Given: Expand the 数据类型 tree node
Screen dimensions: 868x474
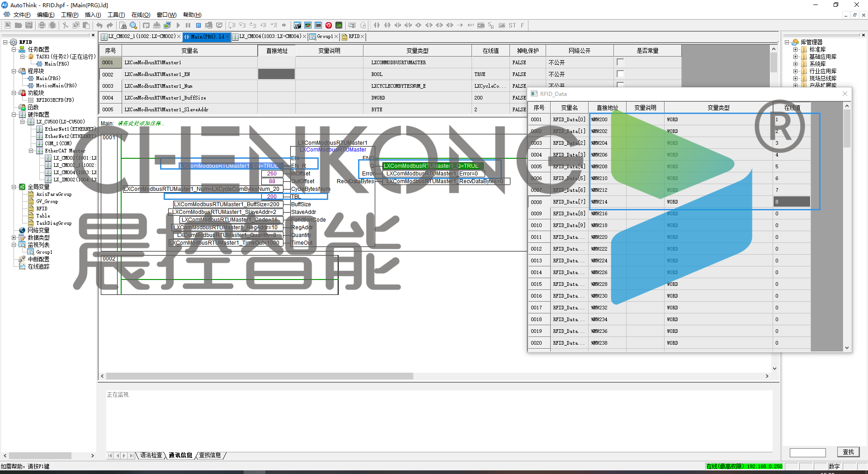Looking at the screenshot, I should click(x=14, y=237).
